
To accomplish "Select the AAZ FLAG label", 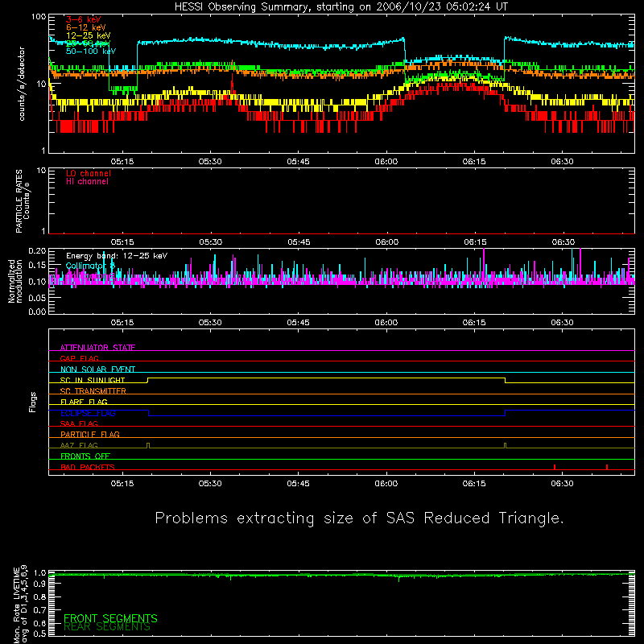I will click(x=79, y=445).
